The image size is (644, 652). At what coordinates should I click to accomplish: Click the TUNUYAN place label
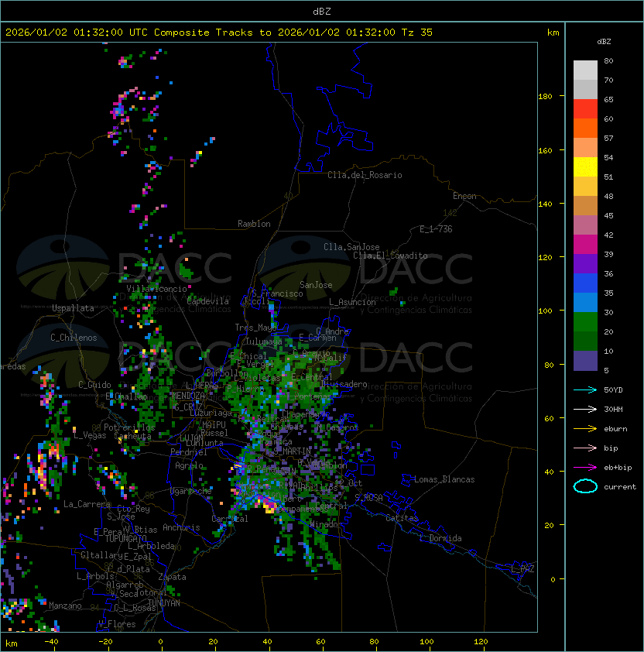[x=164, y=603]
